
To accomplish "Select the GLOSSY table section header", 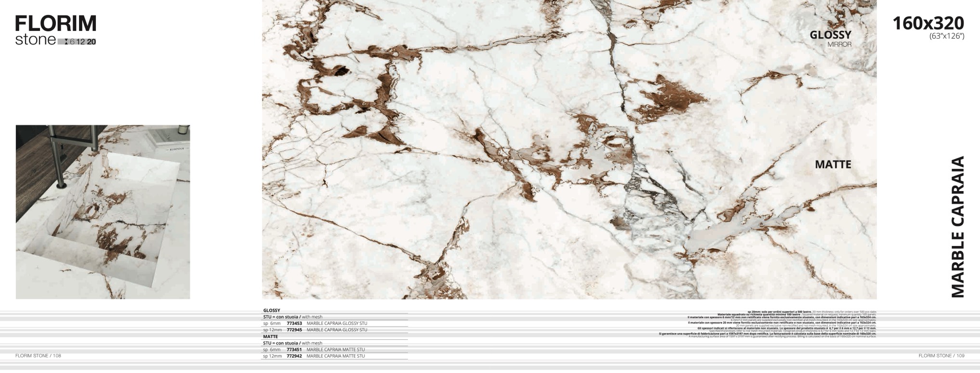I will [272, 310].
